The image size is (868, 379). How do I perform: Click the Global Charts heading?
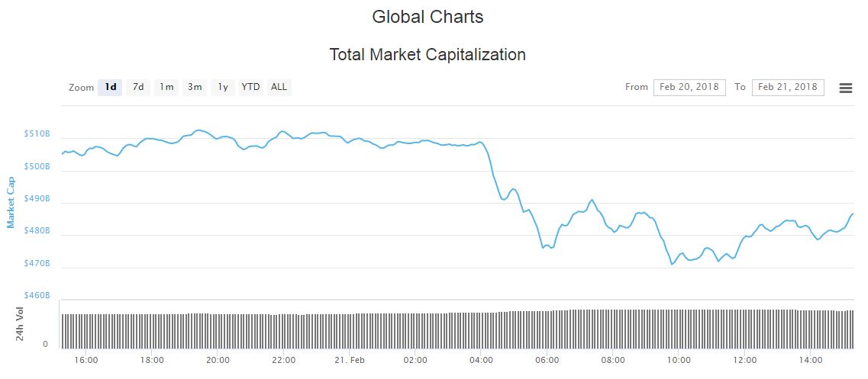(x=428, y=17)
